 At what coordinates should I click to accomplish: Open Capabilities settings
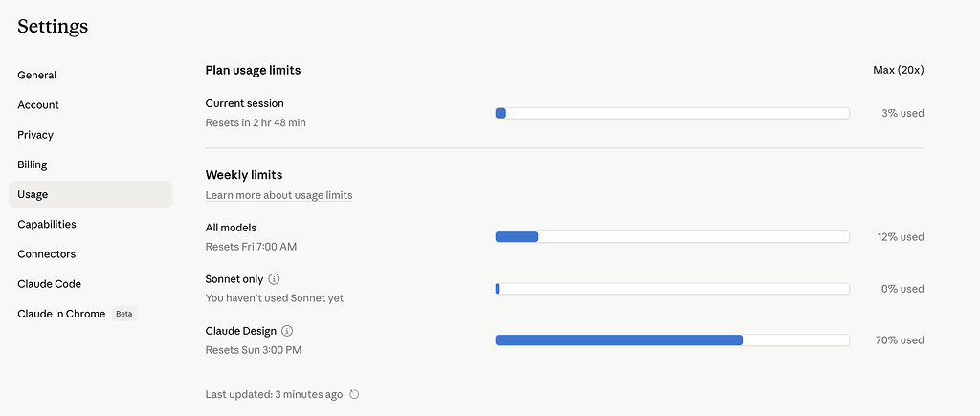[47, 224]
